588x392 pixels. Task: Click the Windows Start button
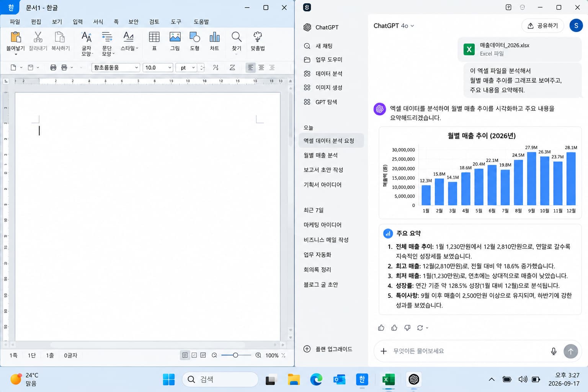click(169, 379)
